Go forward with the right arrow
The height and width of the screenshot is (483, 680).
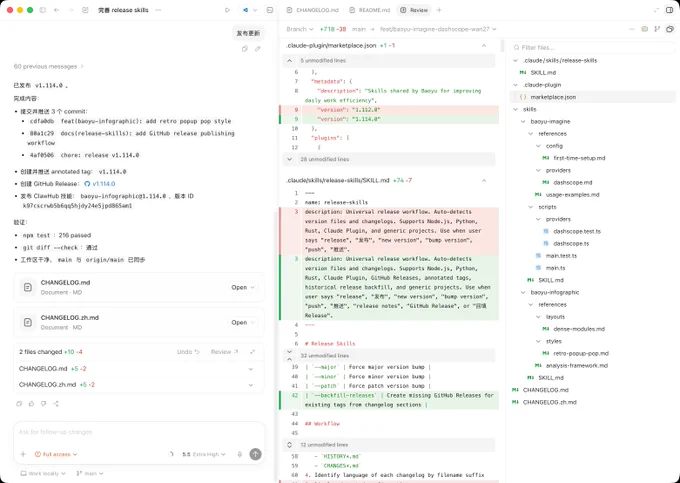tap(71, 10)
